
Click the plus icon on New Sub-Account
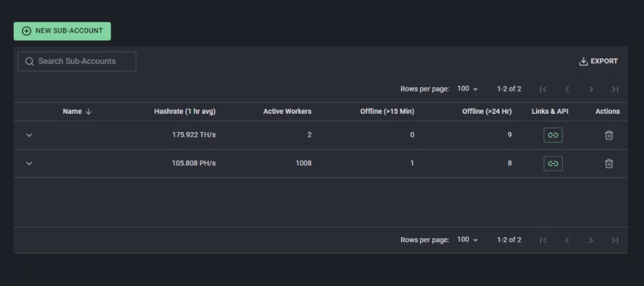[27, 31]
